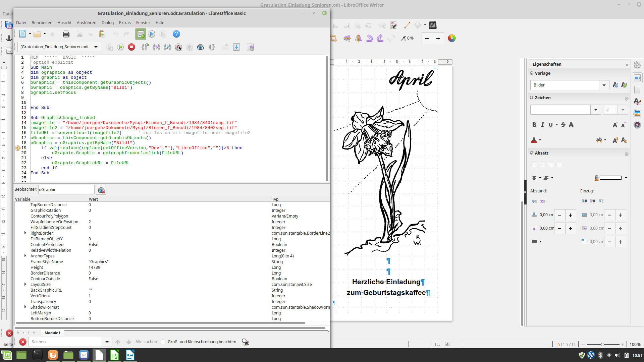Toggle breakpoint with the red dot icon
This screenshot has height=362, width=644.
(178, 47)
